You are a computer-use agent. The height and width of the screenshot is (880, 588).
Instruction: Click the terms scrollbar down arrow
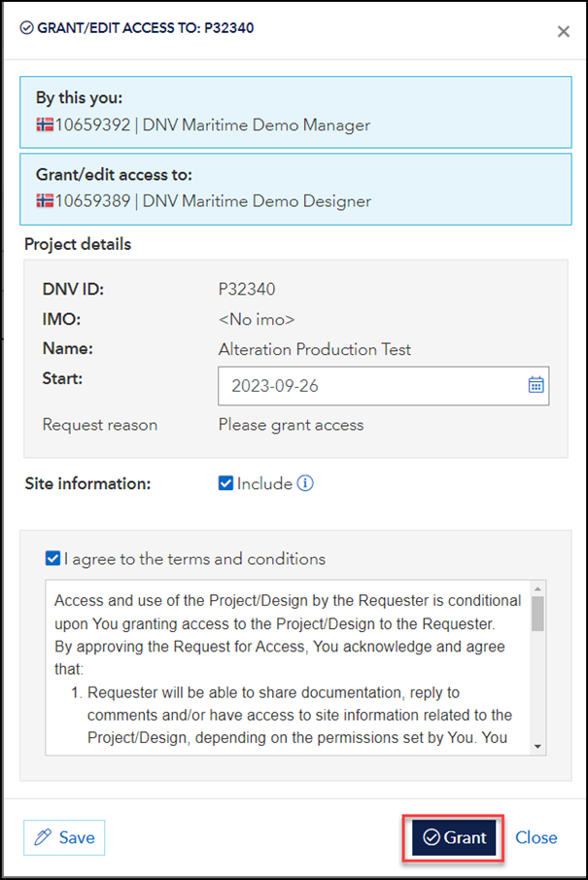[x=537, y=746]
